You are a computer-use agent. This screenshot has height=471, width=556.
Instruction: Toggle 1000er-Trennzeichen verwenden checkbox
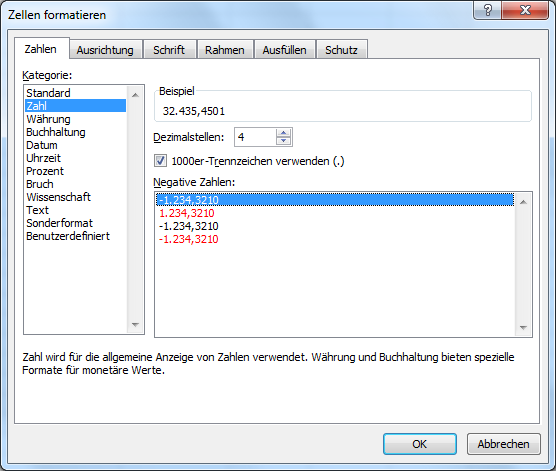(x=160, y=161)
